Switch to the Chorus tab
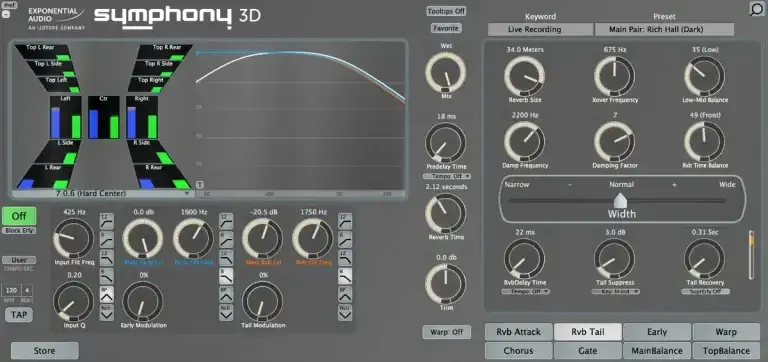Screen dimensions: 768x362 tap(519, 351)
